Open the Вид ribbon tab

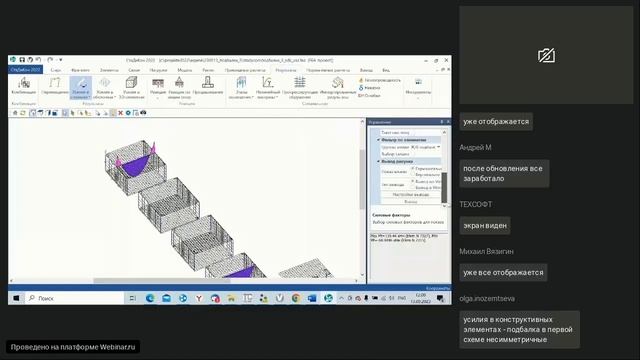pos(386,70)
